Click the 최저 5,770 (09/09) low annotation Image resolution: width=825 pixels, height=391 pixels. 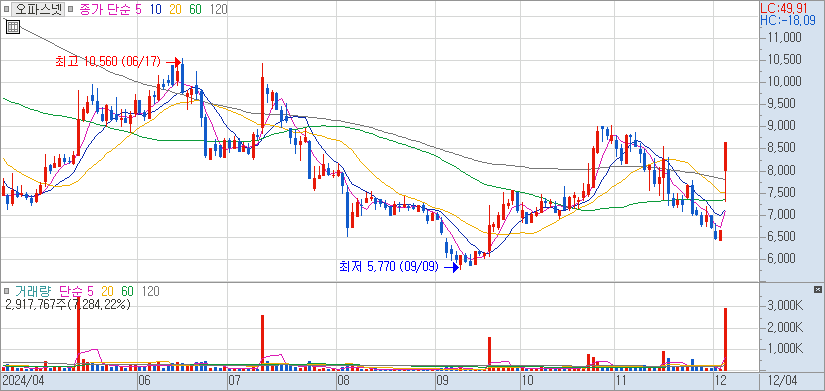coord(389,267)
